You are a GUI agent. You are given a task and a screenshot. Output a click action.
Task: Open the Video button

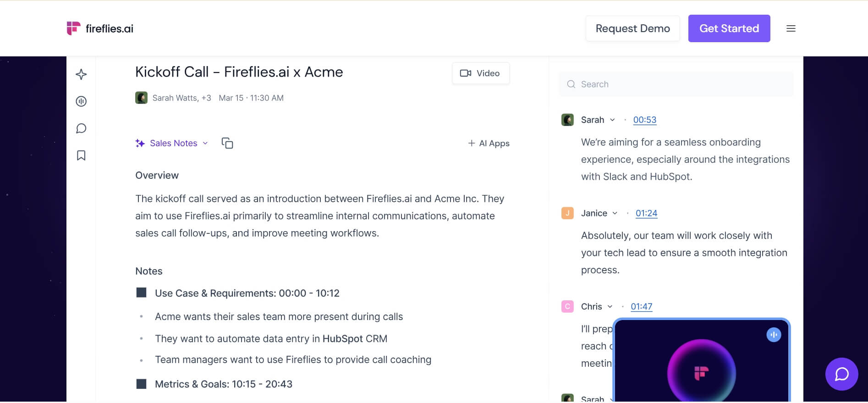click(480, 73)
